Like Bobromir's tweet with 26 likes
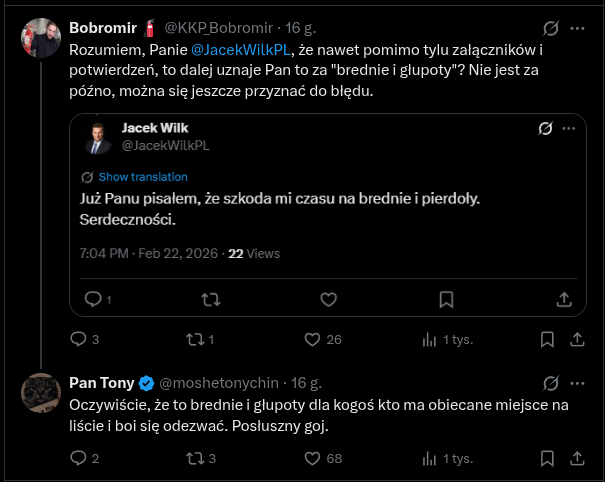 point(308,339)
